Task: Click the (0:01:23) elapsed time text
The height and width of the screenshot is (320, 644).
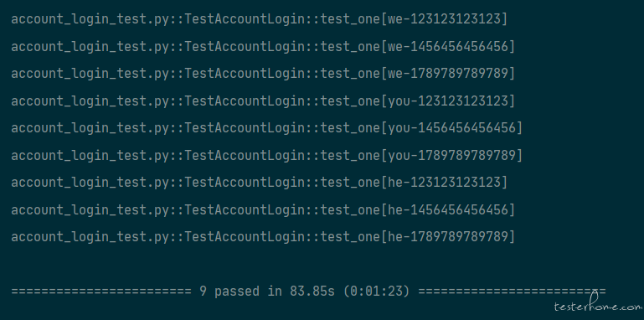Action: pos(377,292)
